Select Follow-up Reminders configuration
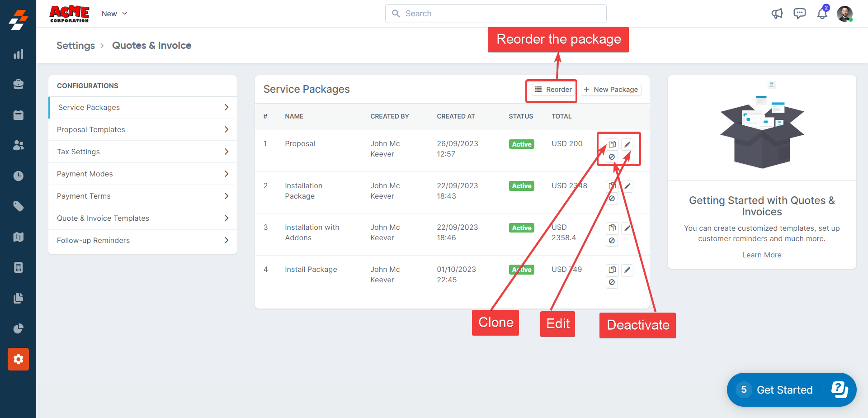Viewport: 868px width, 418px height. 93,240
